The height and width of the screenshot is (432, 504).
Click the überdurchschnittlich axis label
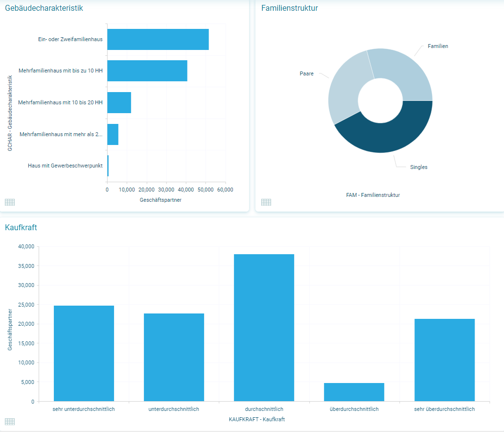pyautogui.click(x=354, y=409)
